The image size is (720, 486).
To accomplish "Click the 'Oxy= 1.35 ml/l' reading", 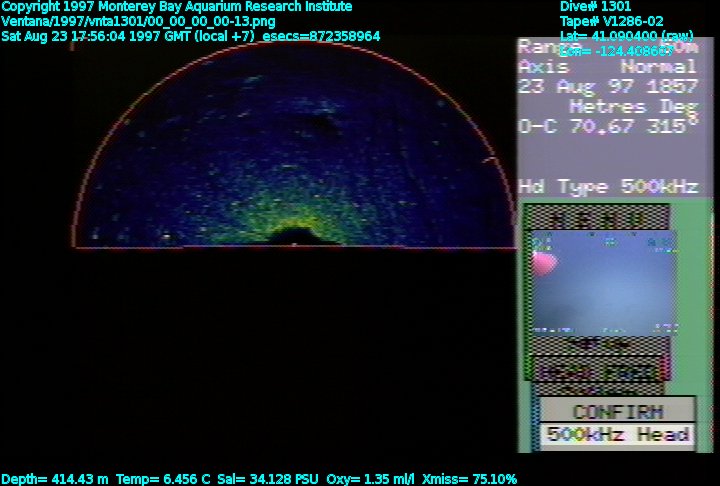I will point(371,479).
